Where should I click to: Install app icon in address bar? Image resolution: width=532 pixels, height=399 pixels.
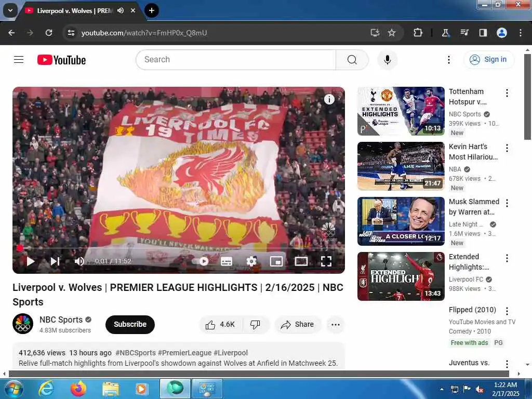click(x=375, y=33)
